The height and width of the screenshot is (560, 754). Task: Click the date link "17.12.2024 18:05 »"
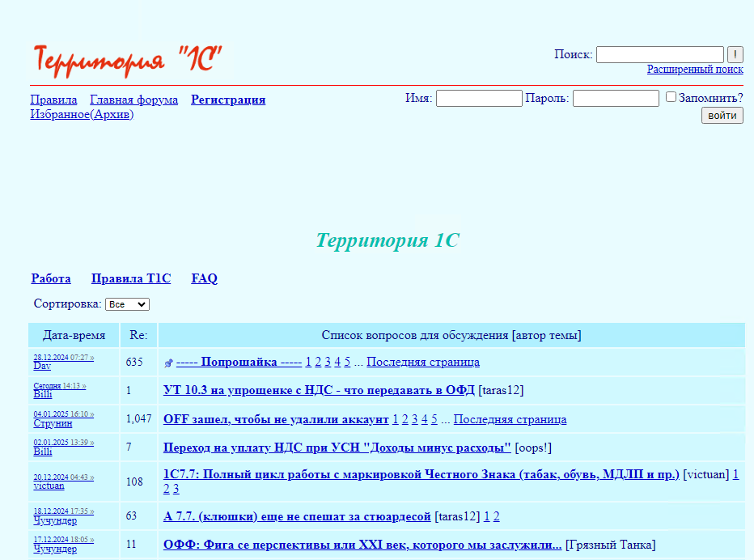[x=63, y=540]
